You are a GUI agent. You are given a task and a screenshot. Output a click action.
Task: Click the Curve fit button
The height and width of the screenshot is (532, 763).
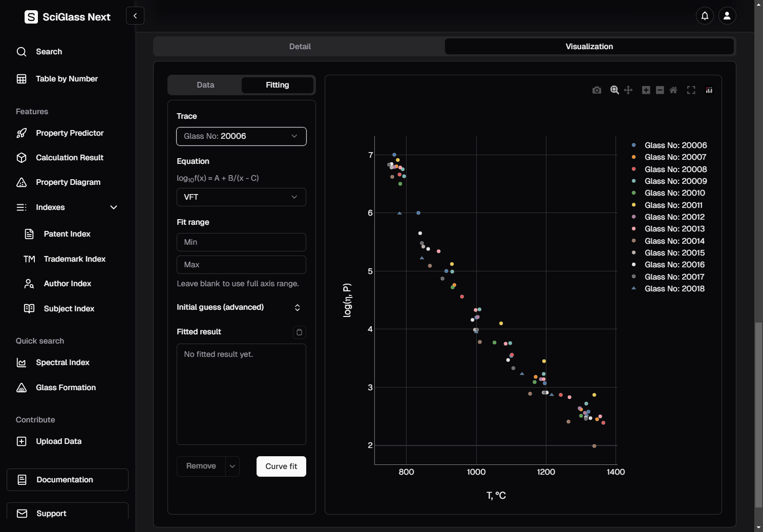click(x=281, y=466)
